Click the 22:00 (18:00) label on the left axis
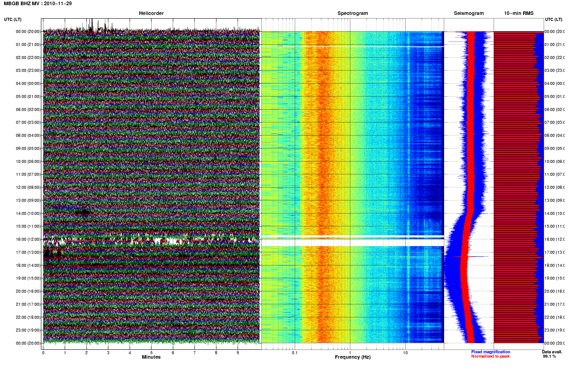Viewport: 588px width, 368px height. 28,317
